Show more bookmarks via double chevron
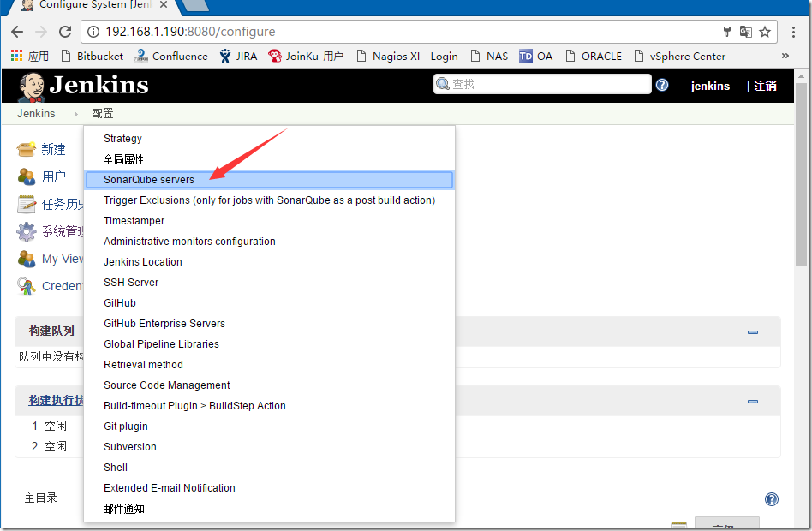The width and height of the screenshot is (812, 531). coord(785,56)
